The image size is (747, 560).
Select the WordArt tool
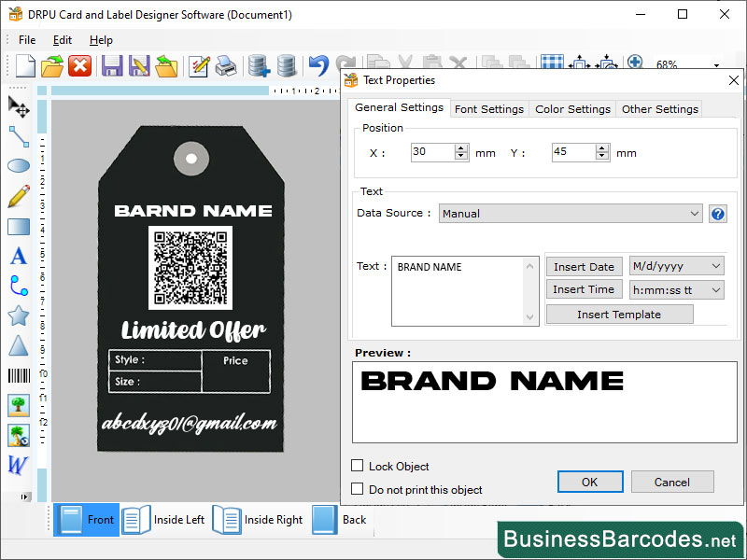pyautogui.click(x=17, y=465)
